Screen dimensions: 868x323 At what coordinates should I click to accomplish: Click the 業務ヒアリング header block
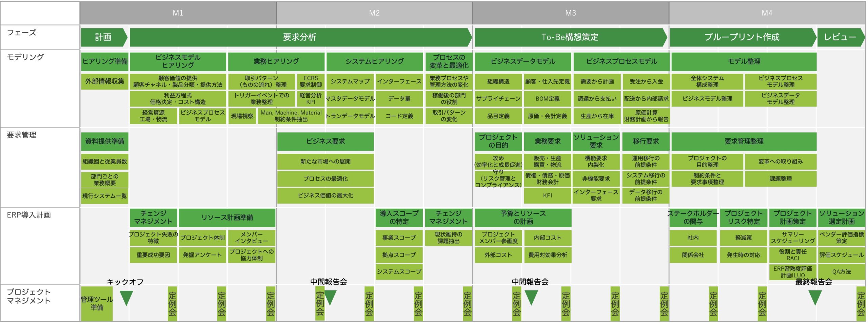[276, 61]
